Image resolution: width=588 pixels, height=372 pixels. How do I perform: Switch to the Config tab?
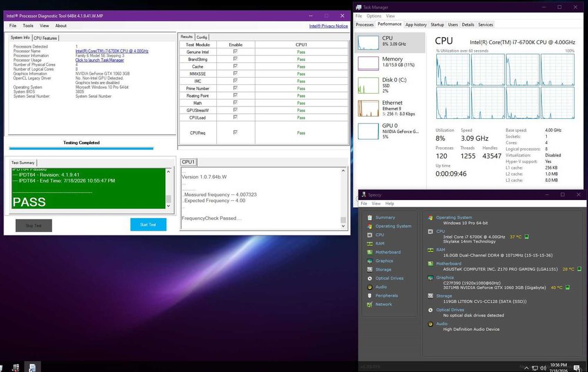[x=202, y=37]
